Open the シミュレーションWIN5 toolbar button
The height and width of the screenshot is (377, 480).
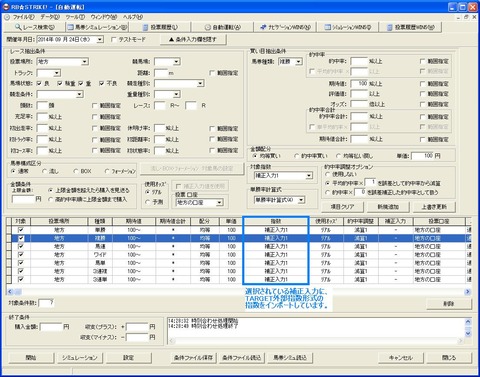tap(347, 27)
